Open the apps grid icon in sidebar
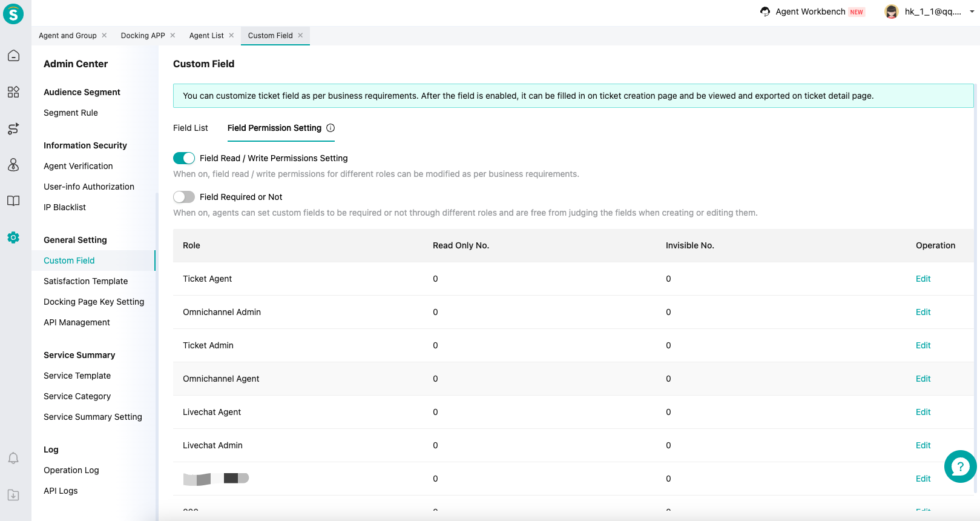 (13, 92)
